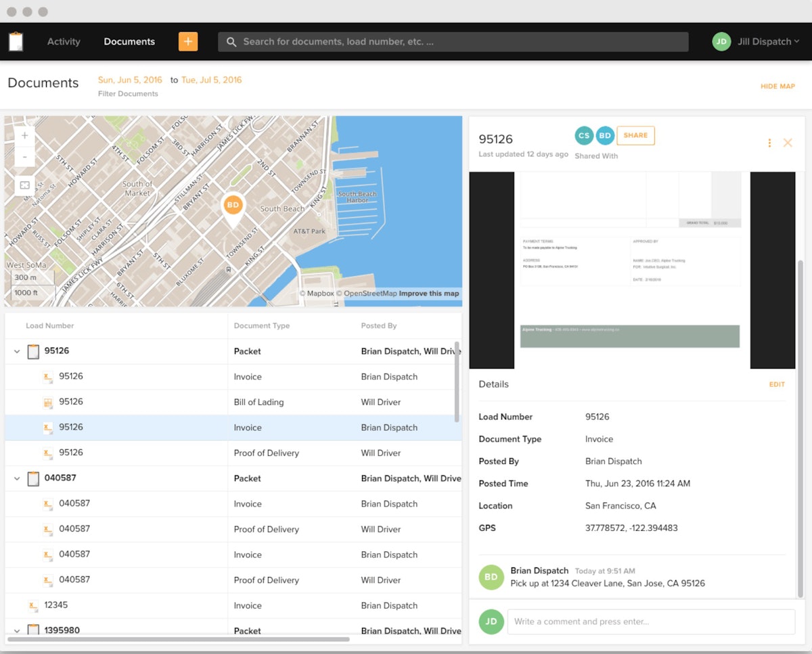Select the BD marker pin on the map
812x654 pixels.
tap(233, 205)
